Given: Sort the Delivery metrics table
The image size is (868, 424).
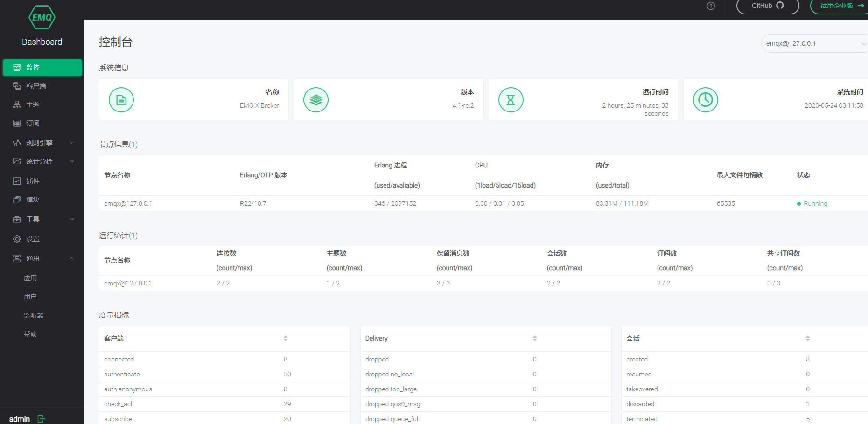Looking at the screenshot, I should [535, 338].
